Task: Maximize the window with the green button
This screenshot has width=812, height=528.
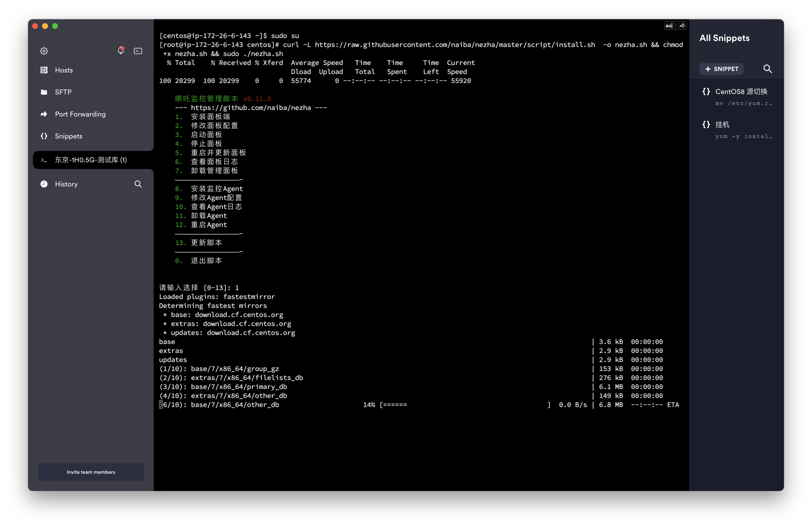Action: click(x=55, y=26)
